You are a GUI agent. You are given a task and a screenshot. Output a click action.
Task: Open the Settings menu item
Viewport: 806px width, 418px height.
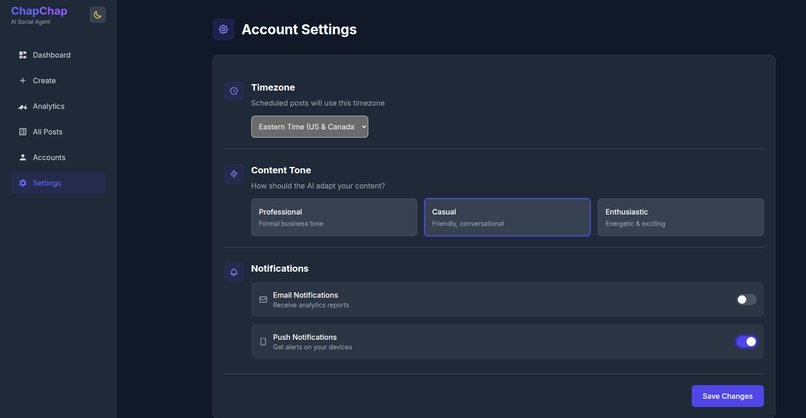click(59, 183)
